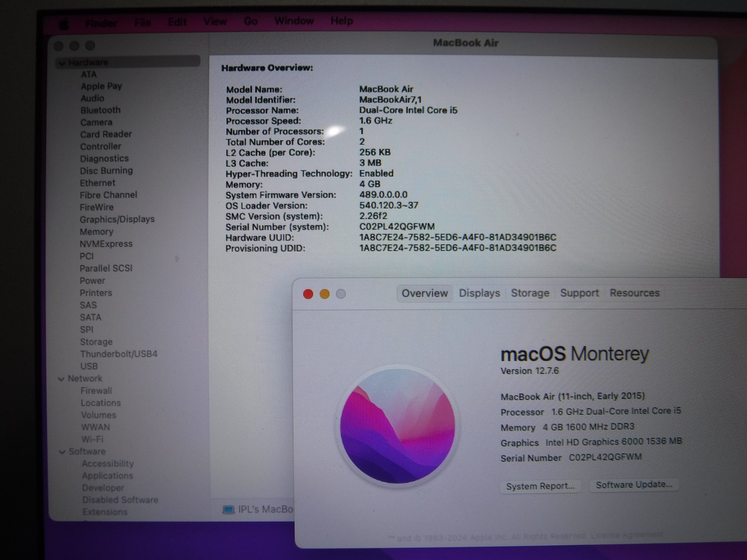This screenshot has width=747, height=560.
Task: Collapse the Software section in sidebar
Action: [x=62, y=452]
